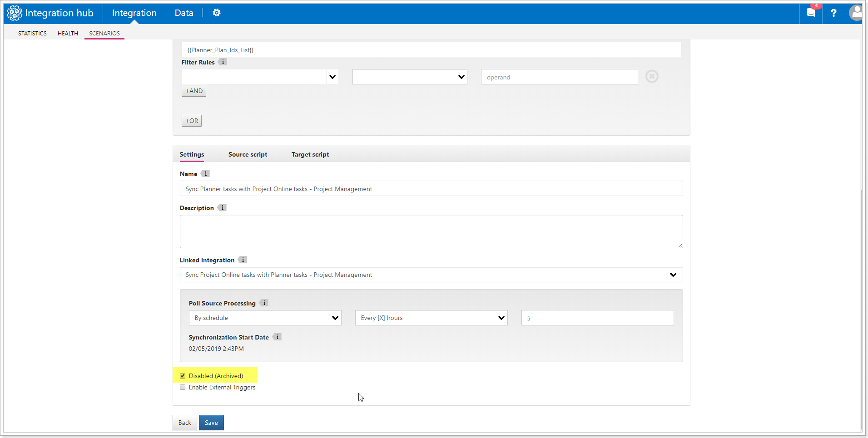Switch to the Scenarios tab
The width and height of the screenshot is (868, 438).
tap(104, 33)
